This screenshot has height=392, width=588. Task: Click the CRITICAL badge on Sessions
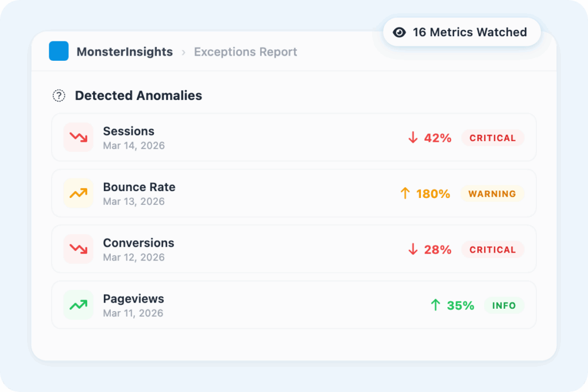493,138
